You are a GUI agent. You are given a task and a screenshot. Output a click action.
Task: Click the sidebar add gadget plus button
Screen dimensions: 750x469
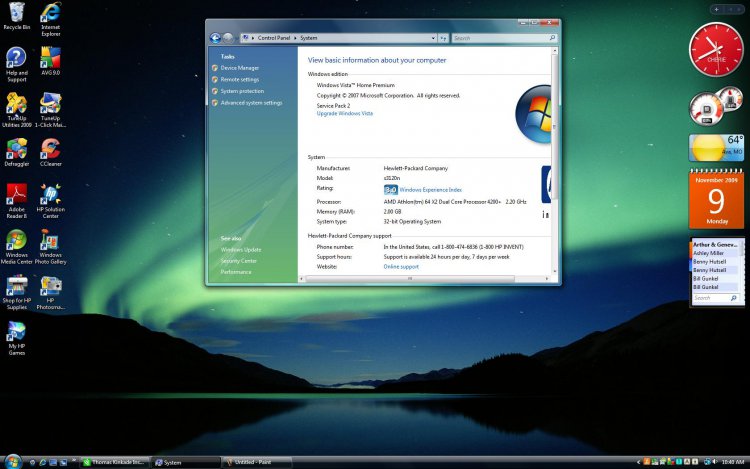pyautogui.click(x=716, y=9)
